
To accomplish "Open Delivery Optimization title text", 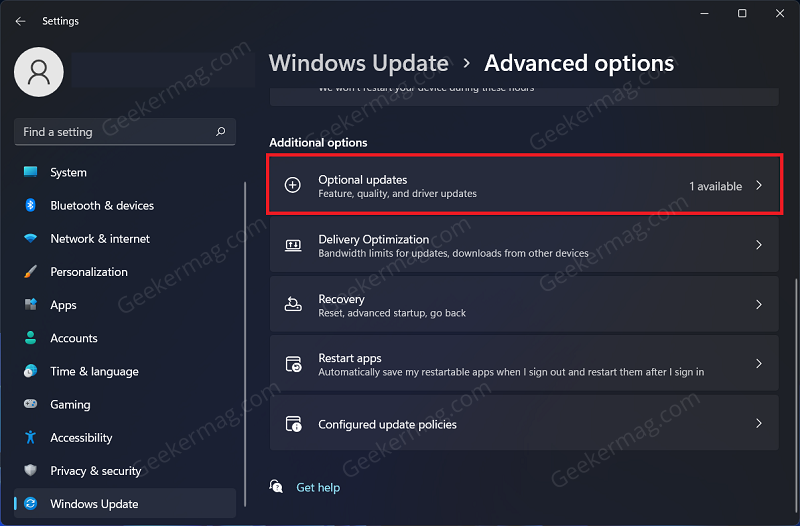I will pyautogui.click(x=373, y=239).
